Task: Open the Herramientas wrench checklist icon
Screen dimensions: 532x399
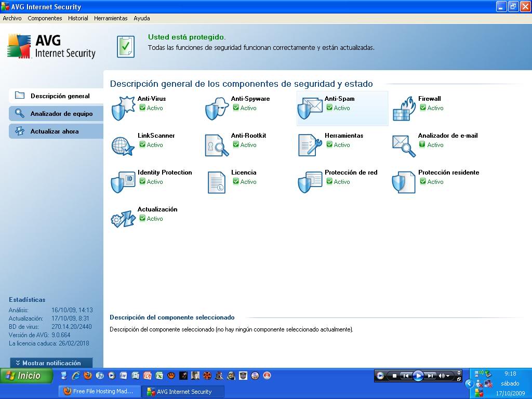Action: coord(310,145)
